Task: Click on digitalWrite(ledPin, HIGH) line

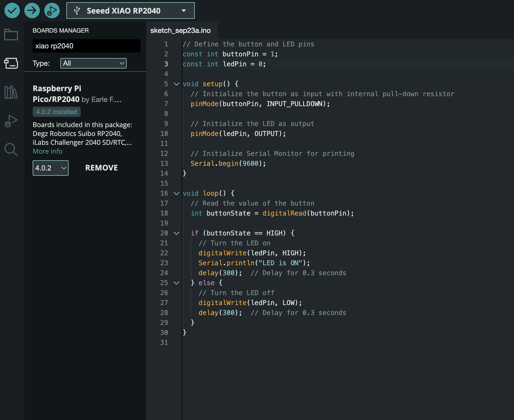Action: click(x=252, y=253)
